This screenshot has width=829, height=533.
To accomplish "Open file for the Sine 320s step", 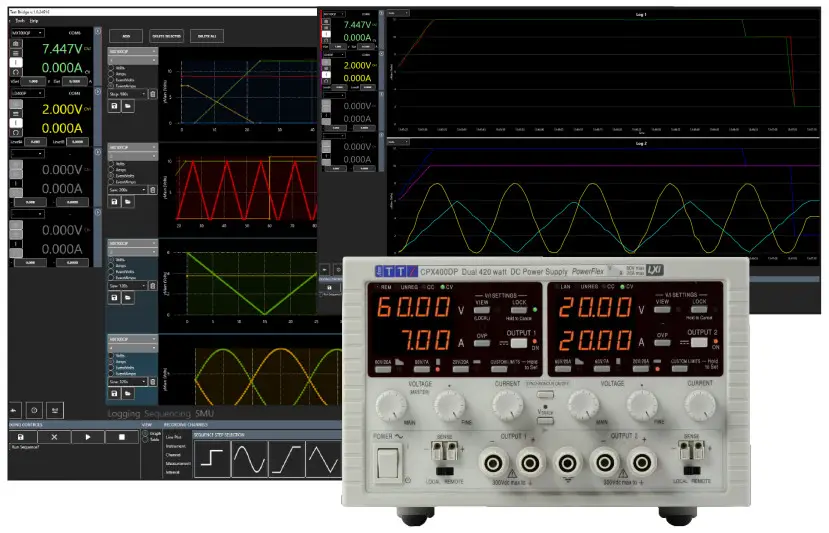I will pos(128,393).
